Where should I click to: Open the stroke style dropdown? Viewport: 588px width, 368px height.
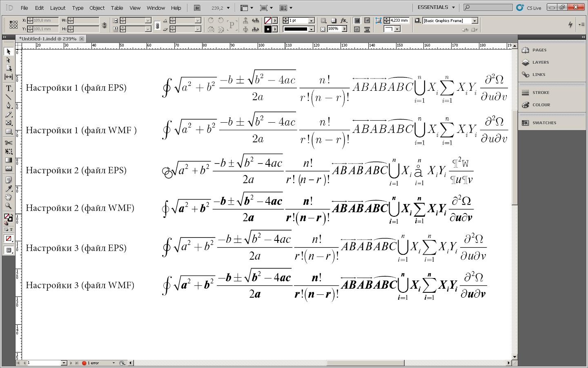[x=311, y=29]
